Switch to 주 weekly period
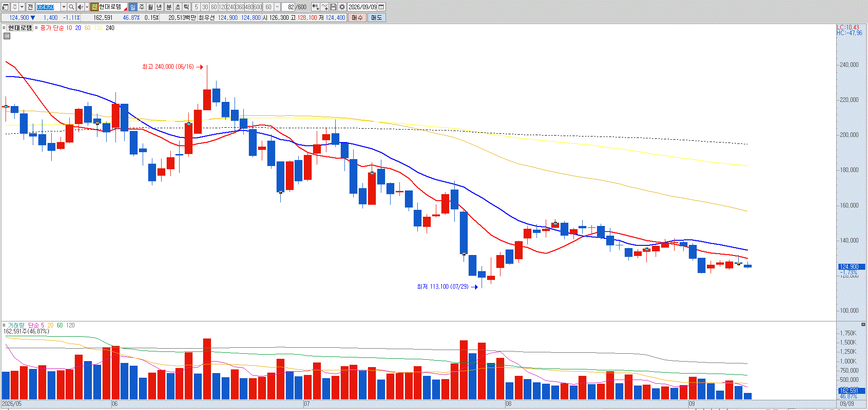The width and height of the screenshot is (868, 410). tap(142, 7)
